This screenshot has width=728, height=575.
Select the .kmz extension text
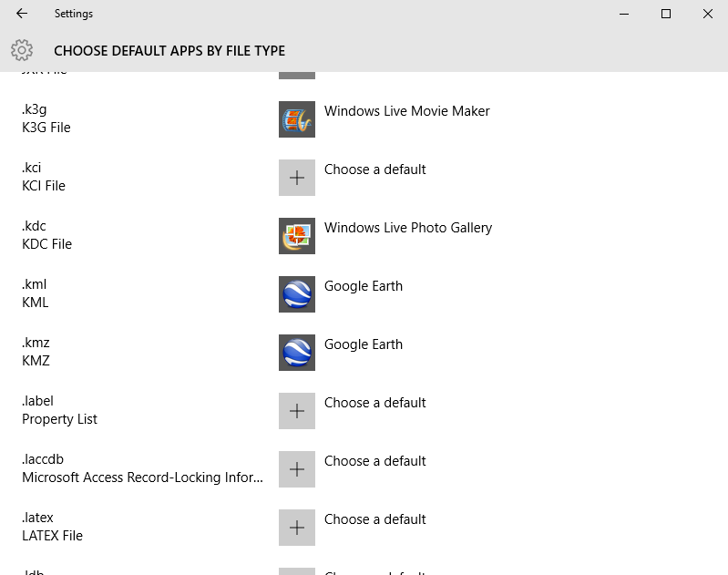[36, 343]
